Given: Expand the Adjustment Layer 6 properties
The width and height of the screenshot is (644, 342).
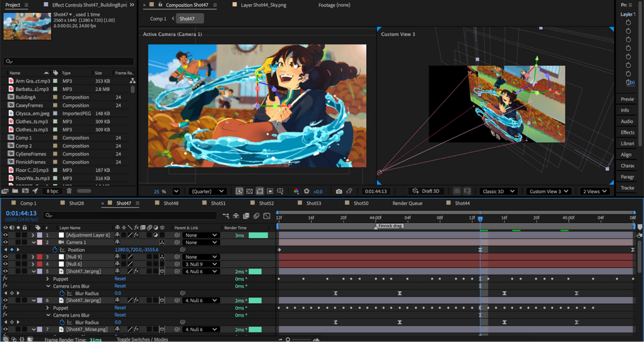Looking at the screenshot, I should click(x=33, y=235).
